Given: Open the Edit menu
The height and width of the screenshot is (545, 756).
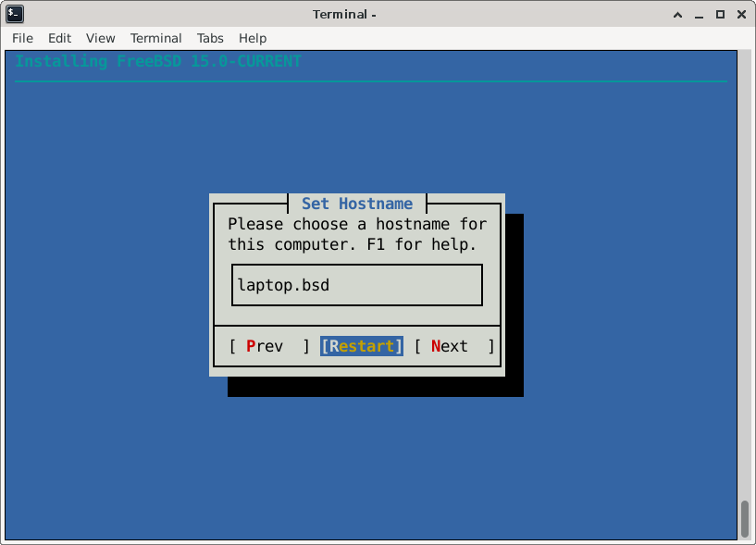Looking at the screenshot, I should point(59,38).
